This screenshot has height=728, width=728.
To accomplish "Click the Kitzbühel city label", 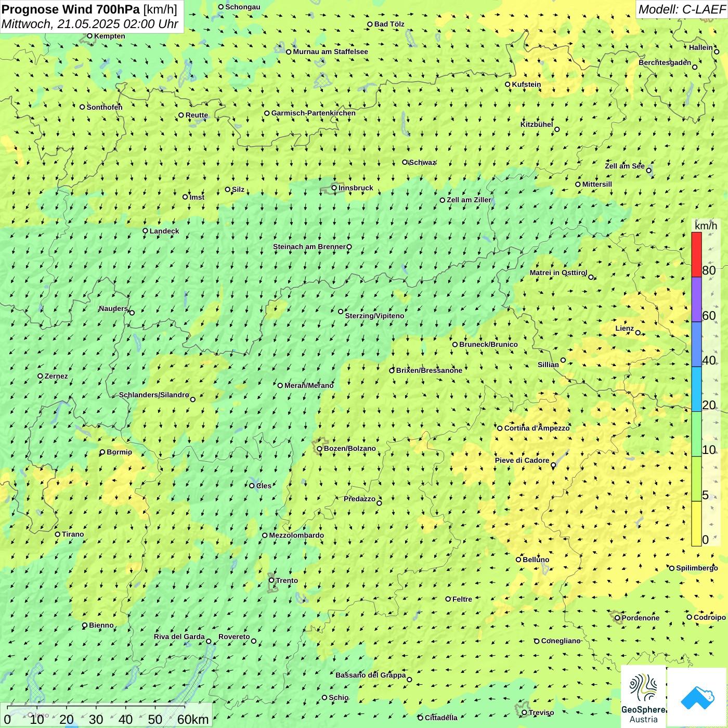I will pyautogui.click(x=537, y=124).
